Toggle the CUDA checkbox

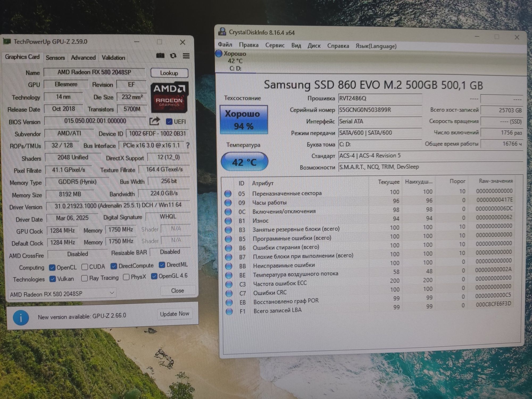85,267
